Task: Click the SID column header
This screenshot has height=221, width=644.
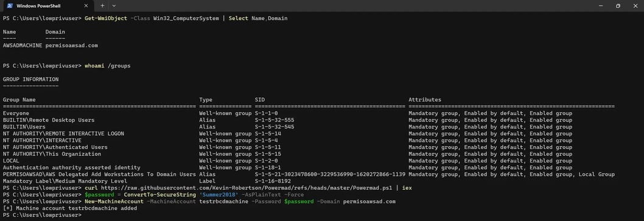Action: tap(259, 100)
